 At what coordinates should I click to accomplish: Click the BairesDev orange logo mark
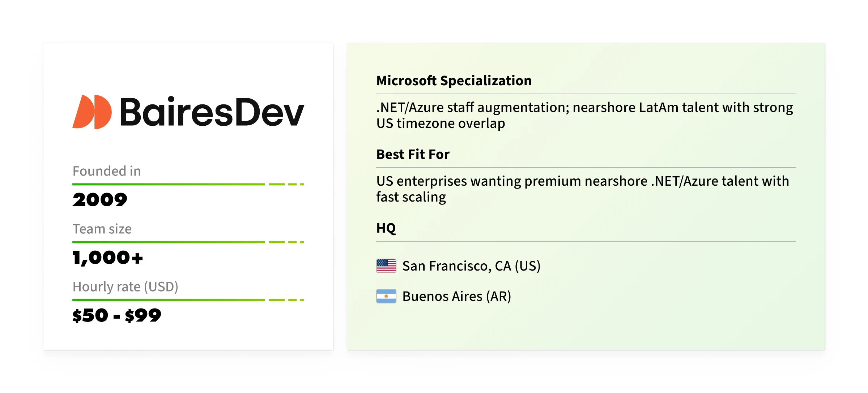tap(92, 112)
